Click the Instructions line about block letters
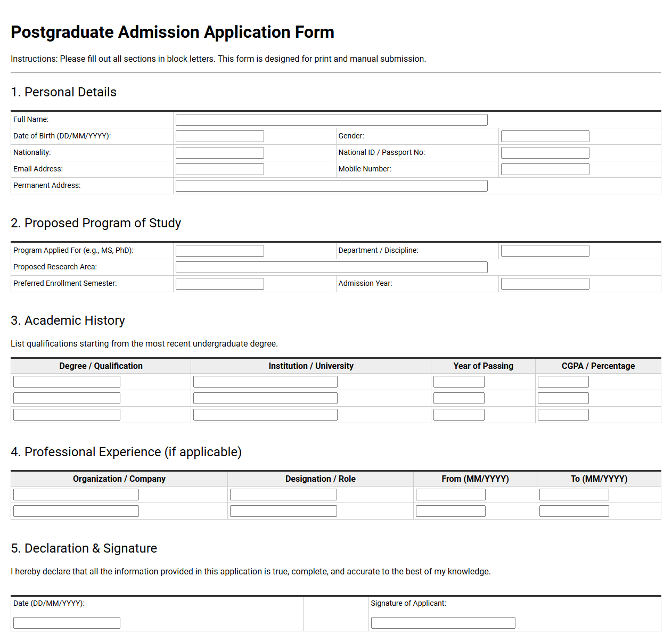 click(218, 59)
